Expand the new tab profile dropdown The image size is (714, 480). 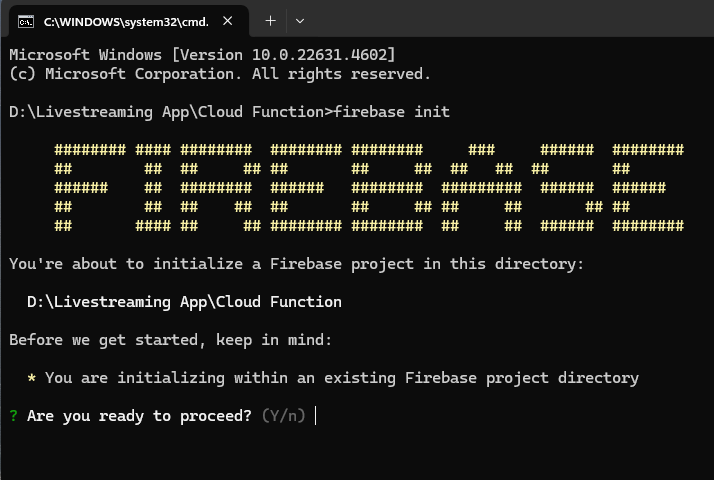pos(300,20)
